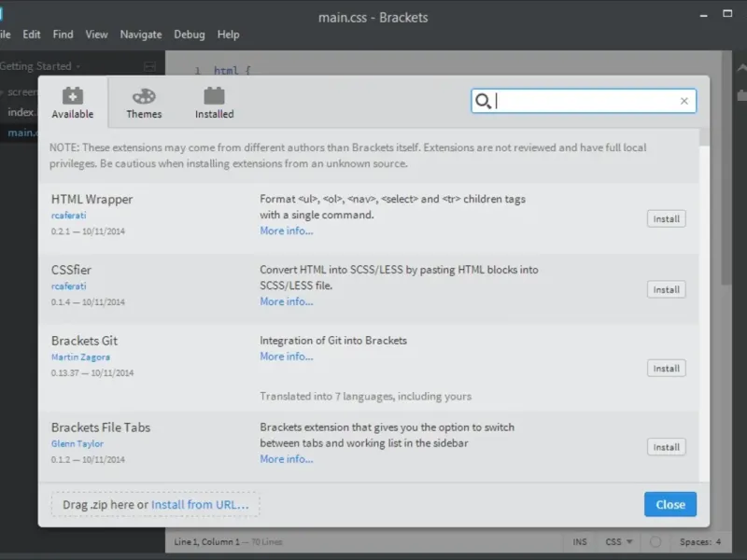Click the status bar circle indicator

[x=655, y=541]
